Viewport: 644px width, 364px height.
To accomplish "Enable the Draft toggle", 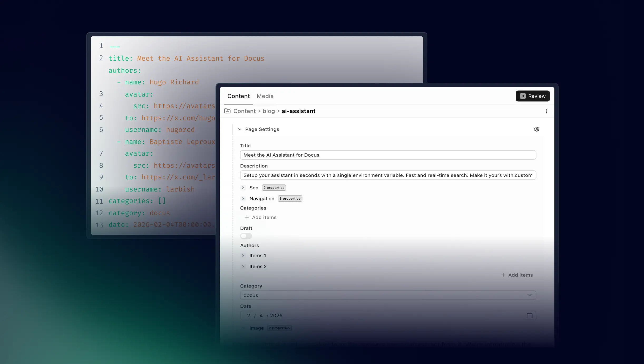I will point(245,236).
